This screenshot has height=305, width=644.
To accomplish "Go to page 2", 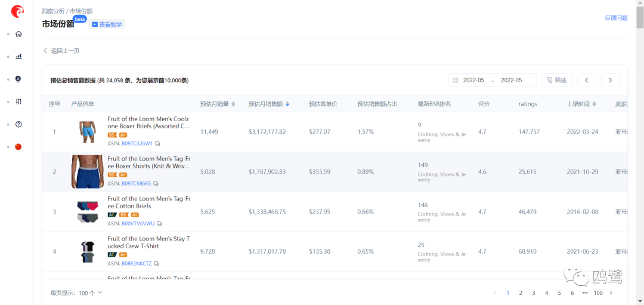I will pos(521,293).
